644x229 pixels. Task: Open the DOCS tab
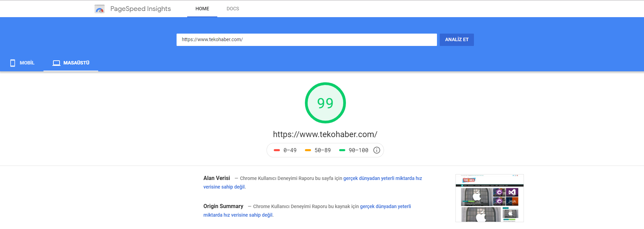[233, 9]
